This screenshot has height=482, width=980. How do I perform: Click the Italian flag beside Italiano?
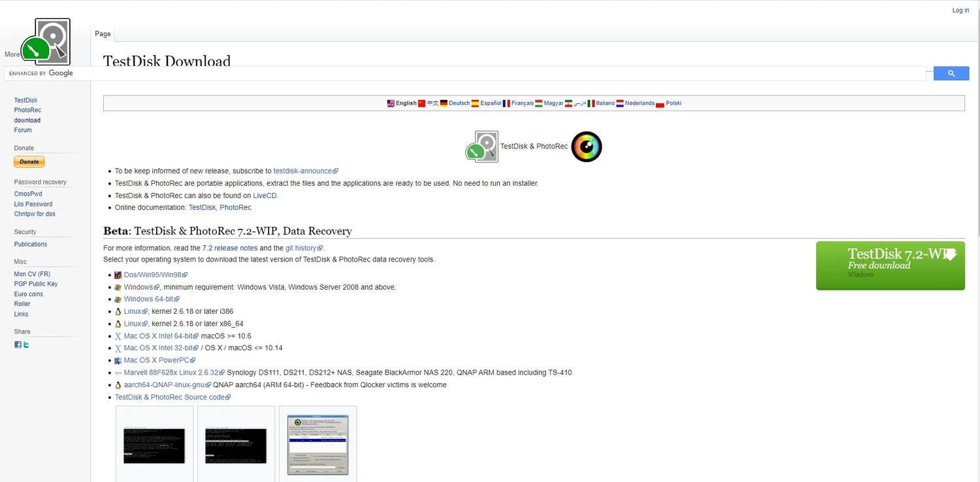pos(591,103)
